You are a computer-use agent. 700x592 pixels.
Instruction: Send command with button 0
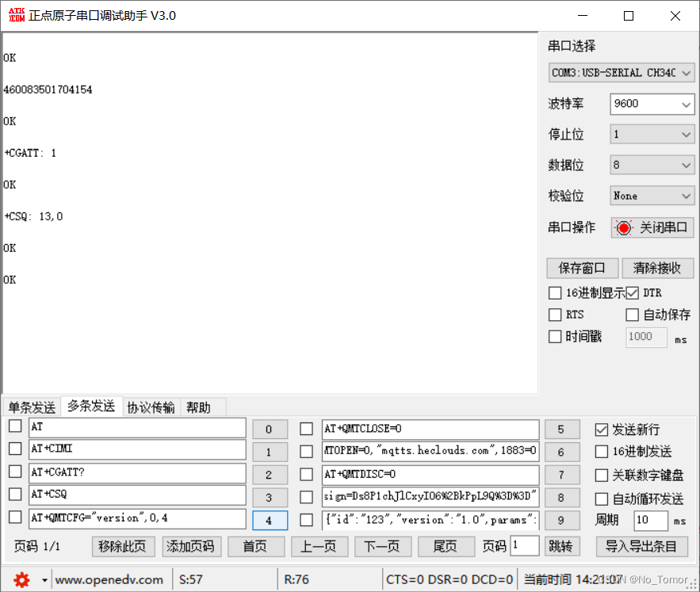[x=270, y=430]
